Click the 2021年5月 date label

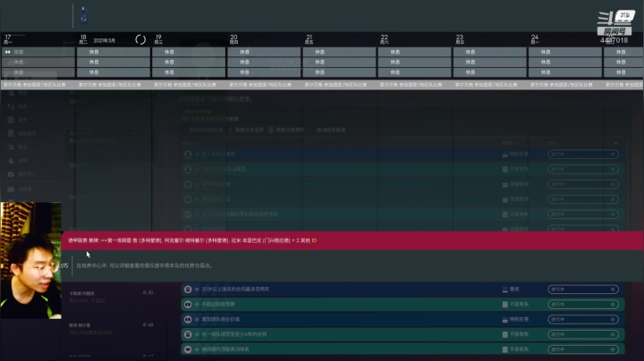pyautogui.click(x=105, y=40)
